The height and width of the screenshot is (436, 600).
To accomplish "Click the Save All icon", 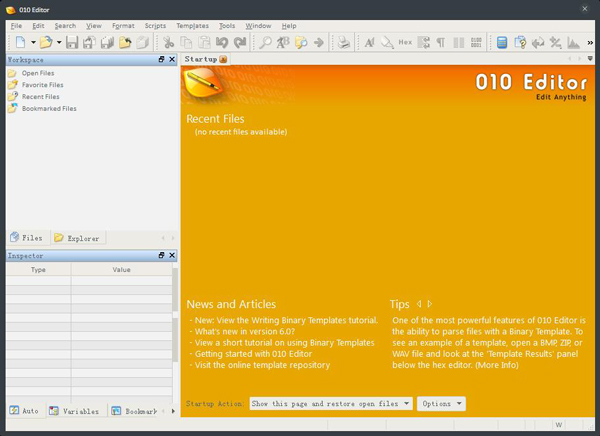I will 107,42.
